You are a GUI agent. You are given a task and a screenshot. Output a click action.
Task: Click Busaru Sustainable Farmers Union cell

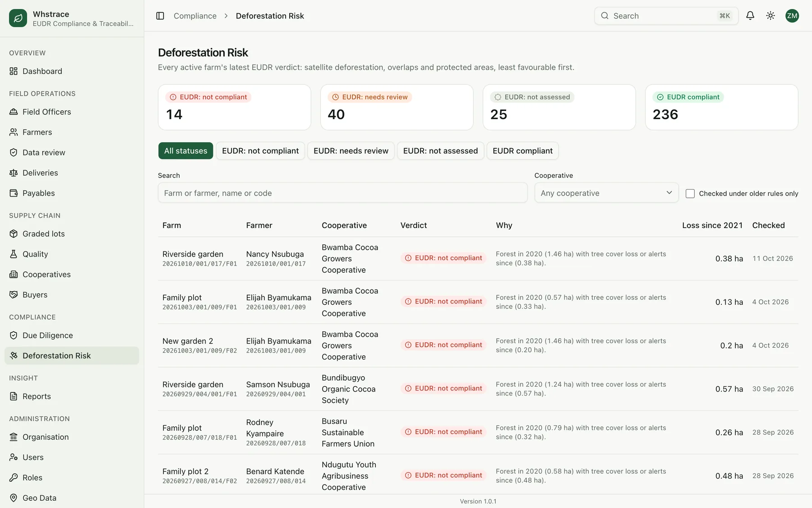point(348,433)
